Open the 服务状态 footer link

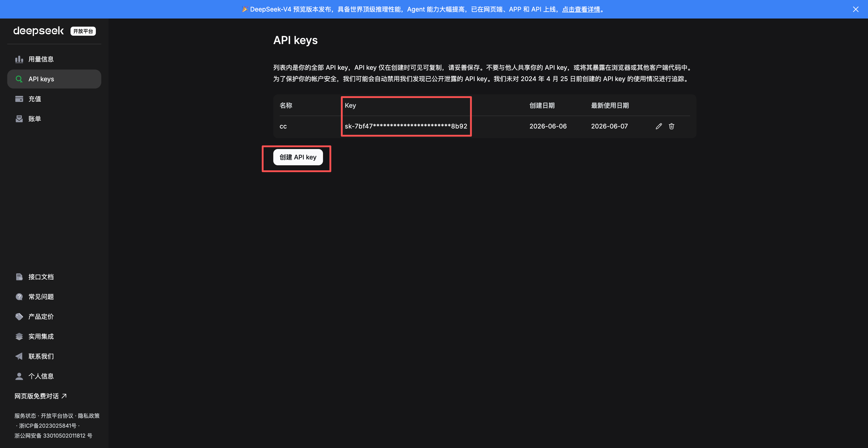point(25,416)
